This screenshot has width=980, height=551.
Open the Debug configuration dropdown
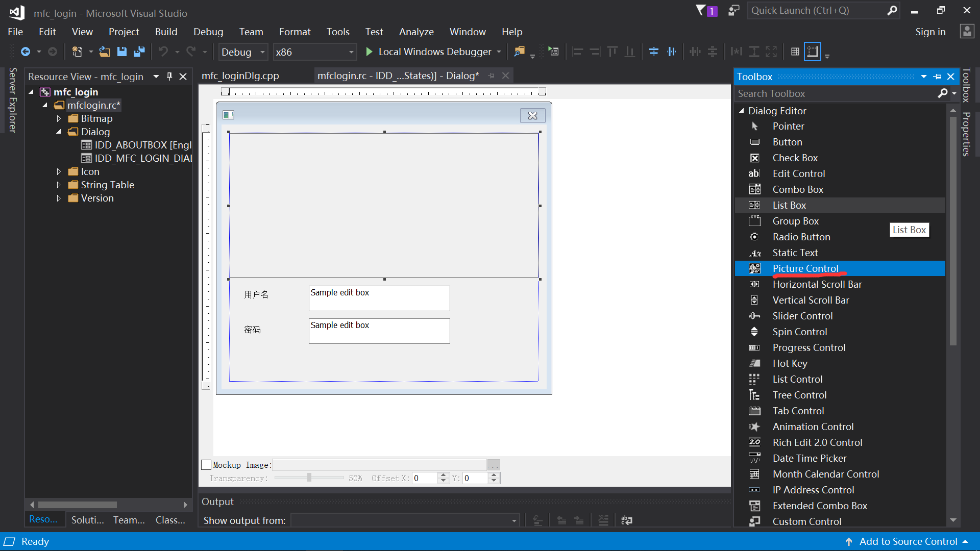[262, 52]
